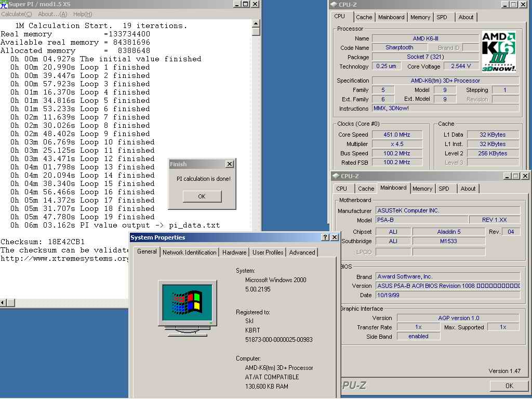This screenshot has height=399, width=532.
Task: Click the Core Voltage value 2.544 V
Action: 461,66
